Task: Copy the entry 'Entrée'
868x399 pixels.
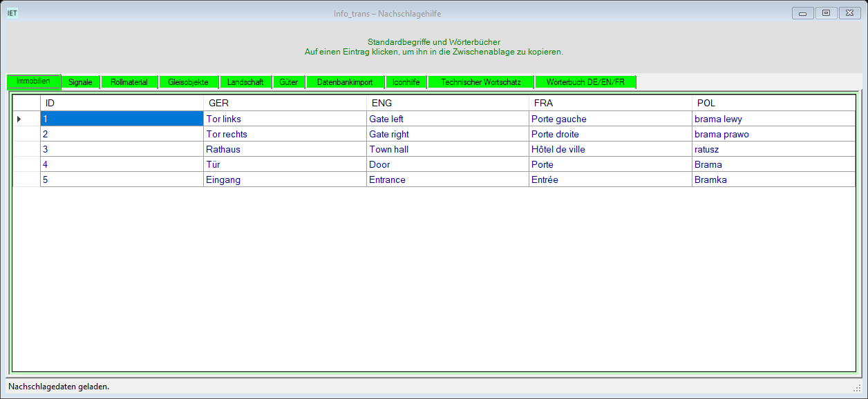Action: pyautogui.click(x=610, y=179)
